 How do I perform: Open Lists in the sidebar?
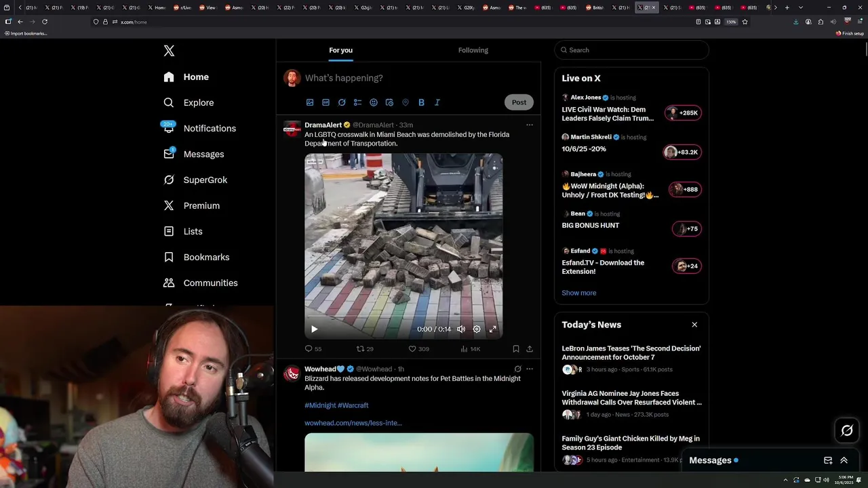[183, 231]
